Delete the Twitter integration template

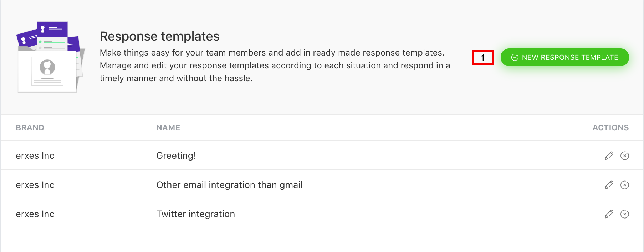coord(625,214)
